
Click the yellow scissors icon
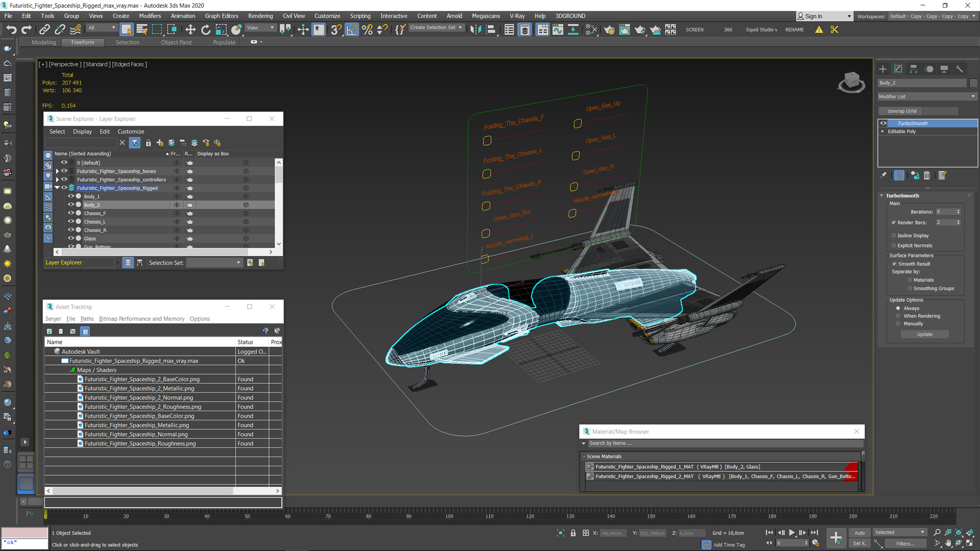point(835,30)
